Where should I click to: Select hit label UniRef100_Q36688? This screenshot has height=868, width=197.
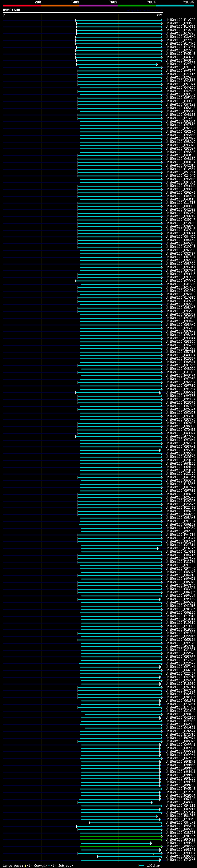180,453
